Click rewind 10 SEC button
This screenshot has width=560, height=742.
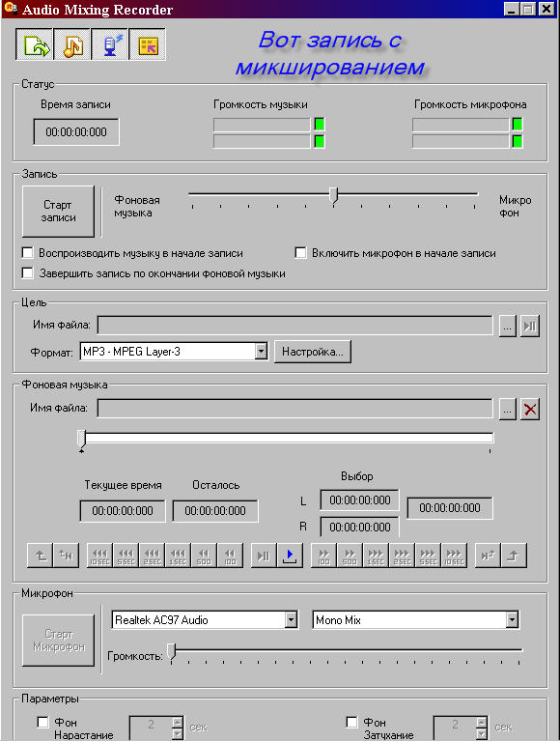tap(99, 556)
